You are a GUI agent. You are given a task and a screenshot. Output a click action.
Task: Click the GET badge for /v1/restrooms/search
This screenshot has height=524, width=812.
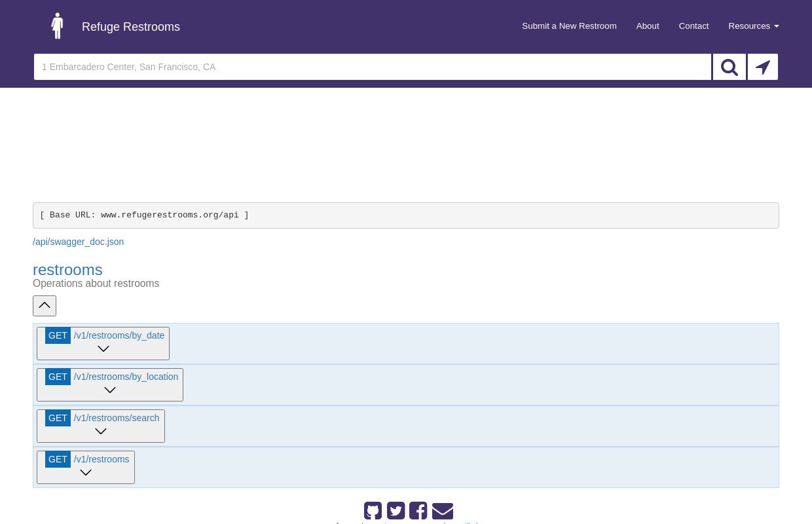click(58, 418)
